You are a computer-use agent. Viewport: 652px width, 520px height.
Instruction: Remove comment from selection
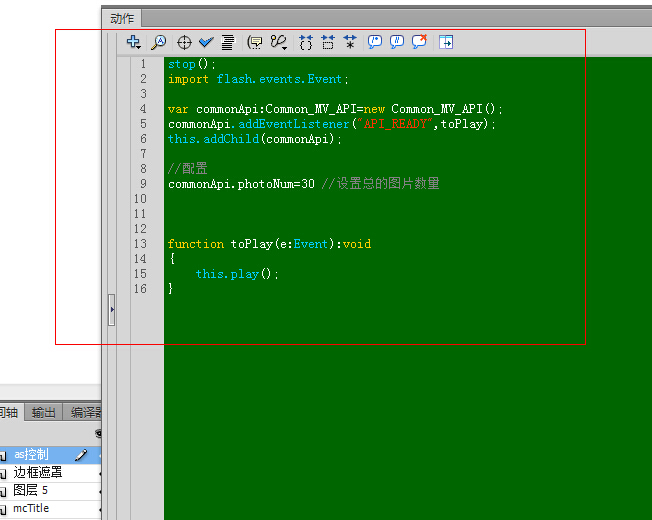coord(419,42)
